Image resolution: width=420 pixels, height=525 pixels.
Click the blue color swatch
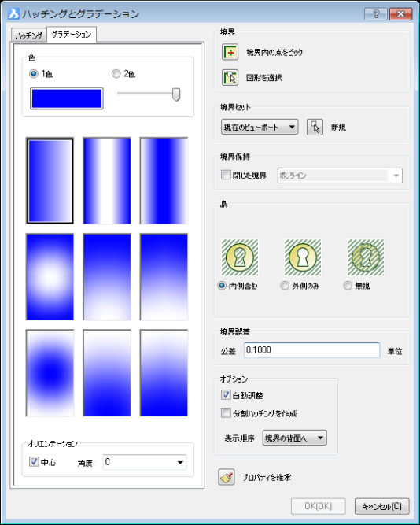click(67, 98)
